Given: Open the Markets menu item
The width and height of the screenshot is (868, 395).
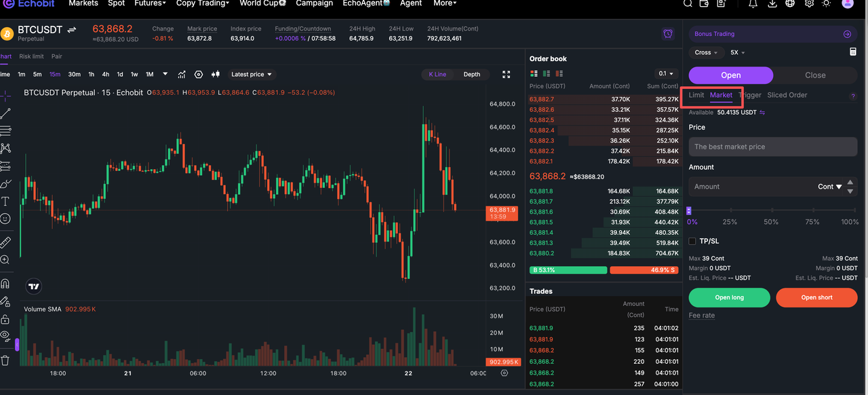Looking at the screenshot, I should (83, 3).
